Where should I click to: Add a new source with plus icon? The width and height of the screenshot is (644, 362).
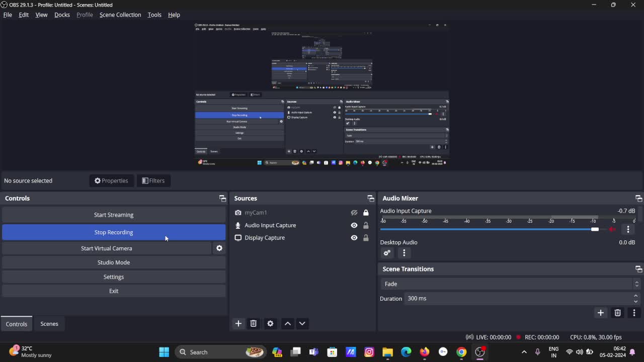(x=238, y=324)
